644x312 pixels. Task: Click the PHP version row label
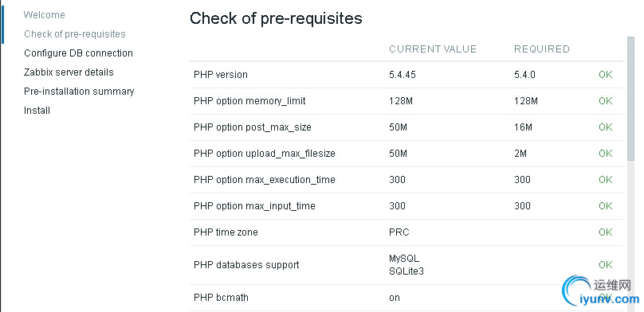[221, 75]
